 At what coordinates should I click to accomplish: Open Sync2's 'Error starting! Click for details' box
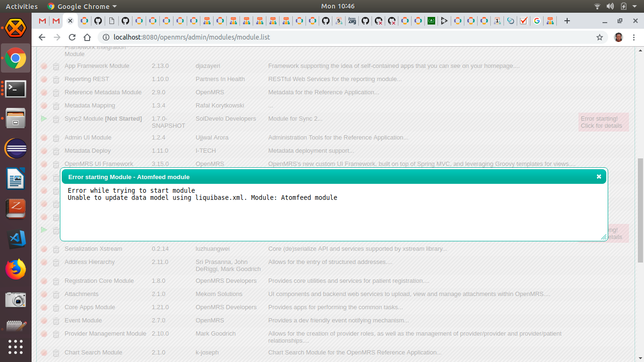[x=603, y=122]
